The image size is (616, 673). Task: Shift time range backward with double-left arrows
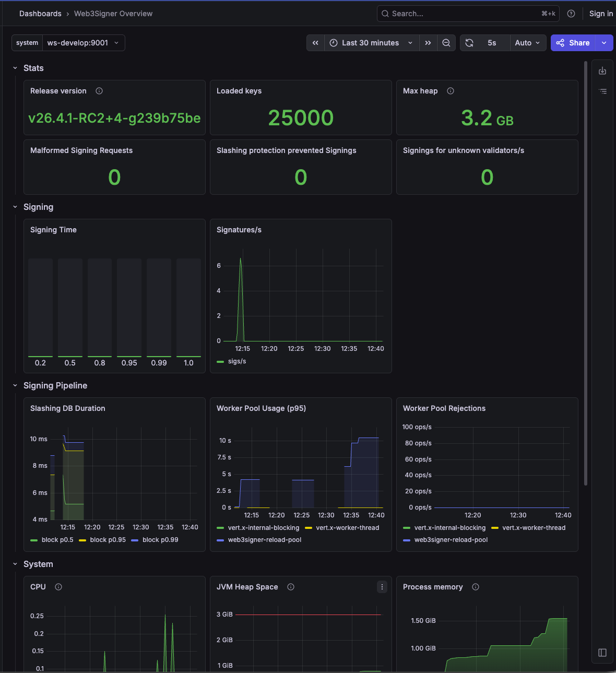tap(315, 43)
